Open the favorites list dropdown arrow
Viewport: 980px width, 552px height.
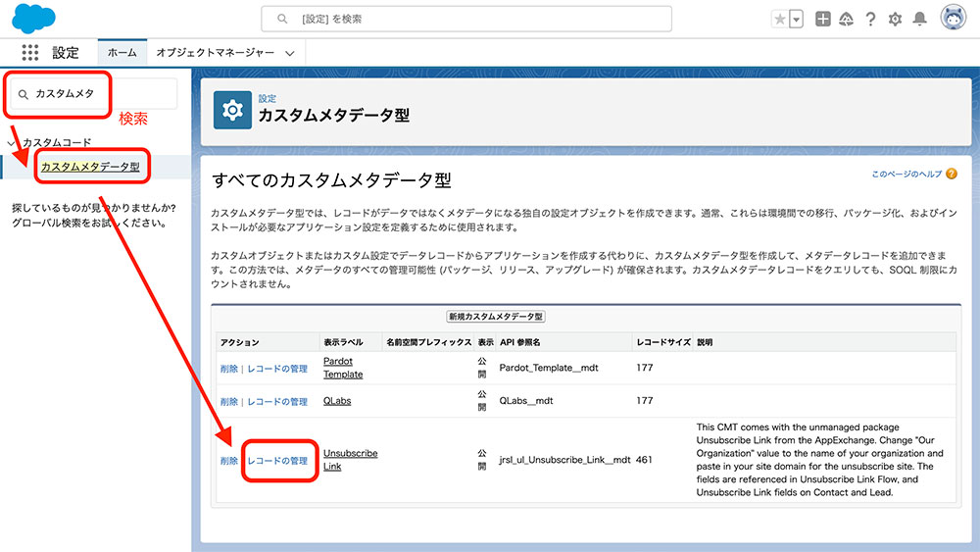click(796, 20)
